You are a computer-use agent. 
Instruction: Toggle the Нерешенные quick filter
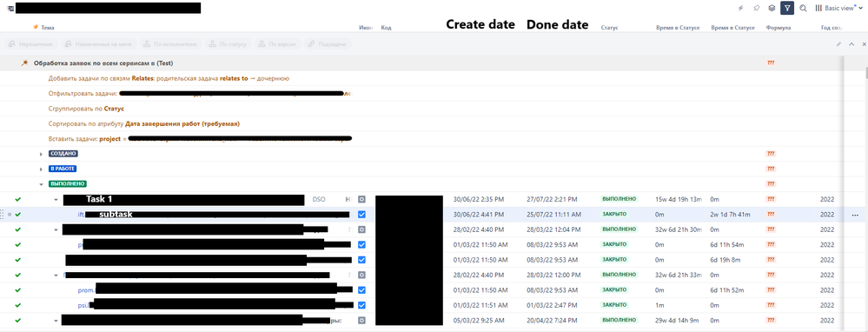(x=30, y=43)
